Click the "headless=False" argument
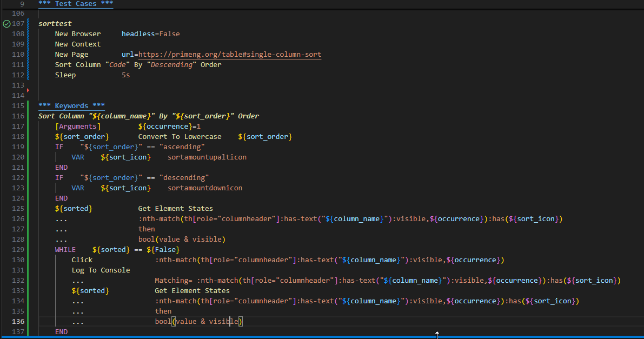 151,34
